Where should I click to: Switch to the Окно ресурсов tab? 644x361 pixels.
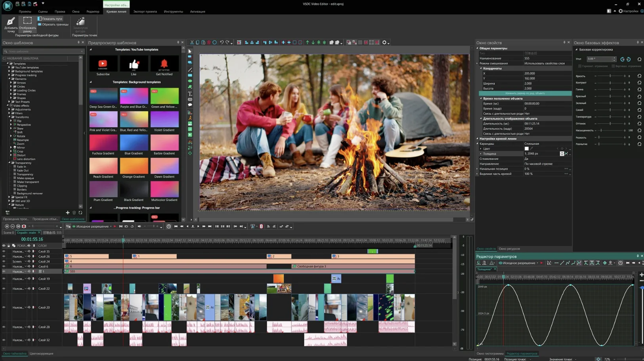(509, 249)
